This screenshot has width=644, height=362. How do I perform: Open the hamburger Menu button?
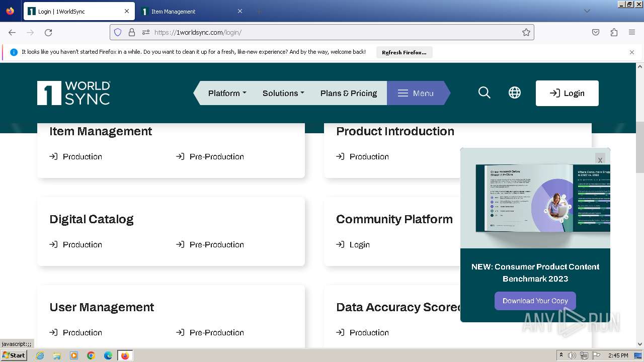click(416, 93)
